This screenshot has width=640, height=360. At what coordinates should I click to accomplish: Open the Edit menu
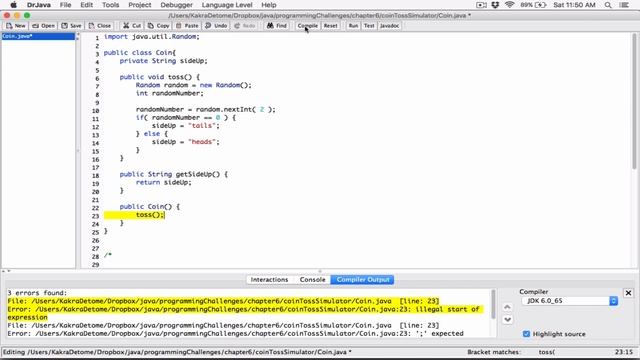[x=87, y=5]
